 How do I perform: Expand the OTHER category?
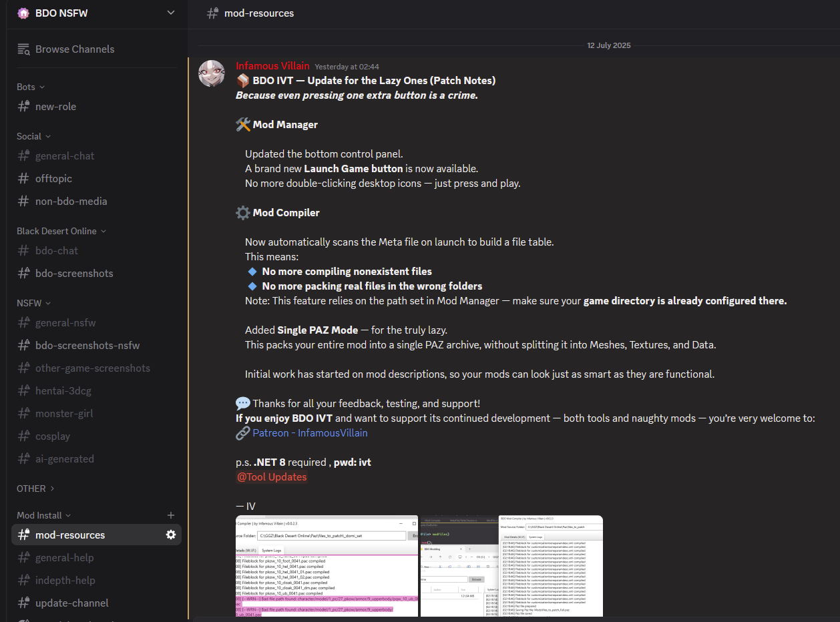coord(35,489)
